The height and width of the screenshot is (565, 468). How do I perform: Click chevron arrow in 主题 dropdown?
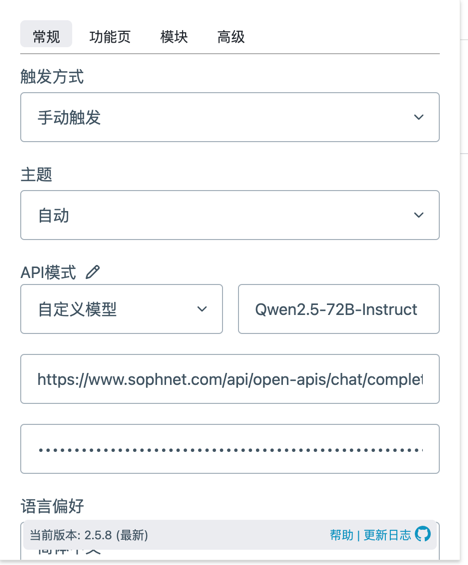pos(418,215)
